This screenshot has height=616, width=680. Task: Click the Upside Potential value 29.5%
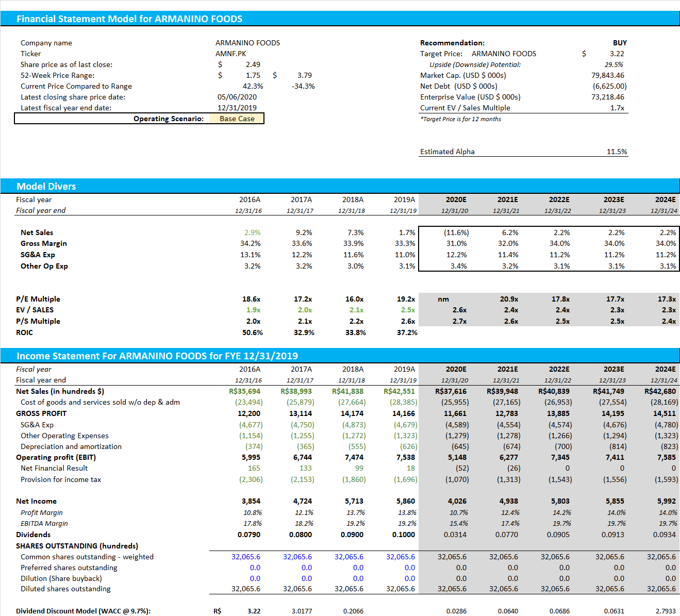click(613, 64)
